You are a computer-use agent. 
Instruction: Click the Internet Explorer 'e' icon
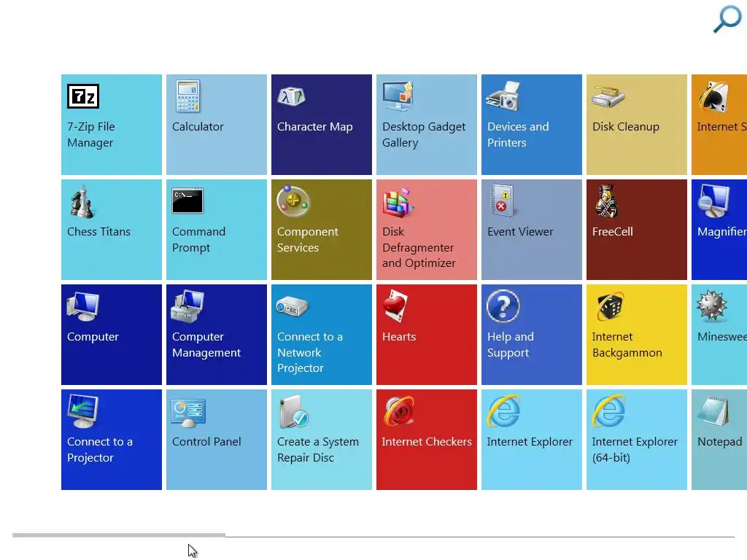[x=503, y=411]
